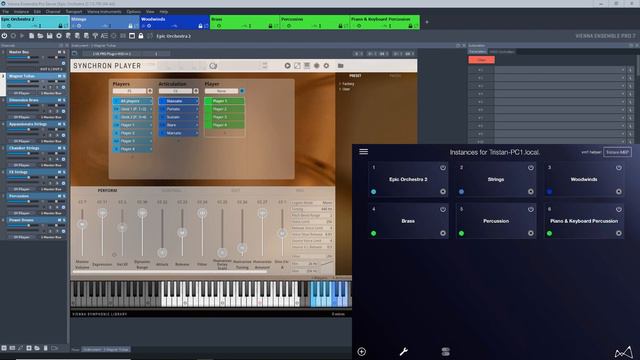Image resolution: width=640 pixels, height=360 pixels.
Task: Click the server stack icon in Instances window
Action: [446, 351]
